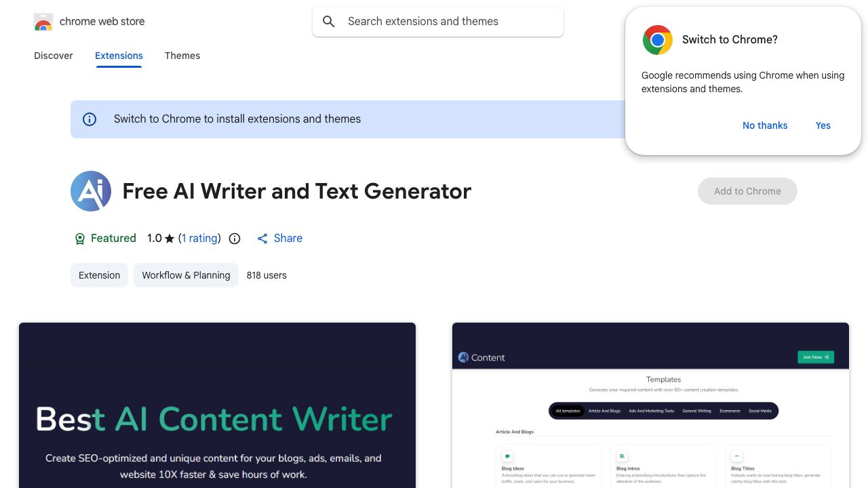
Task: Click the Add to Chrome button
Action: pyautogui.click(x=747, y=191)
